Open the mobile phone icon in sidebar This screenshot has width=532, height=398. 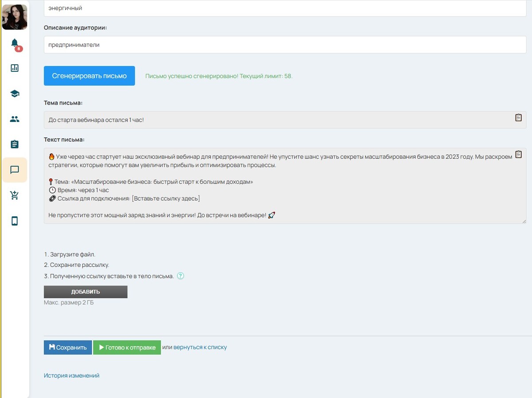(15, 221)
